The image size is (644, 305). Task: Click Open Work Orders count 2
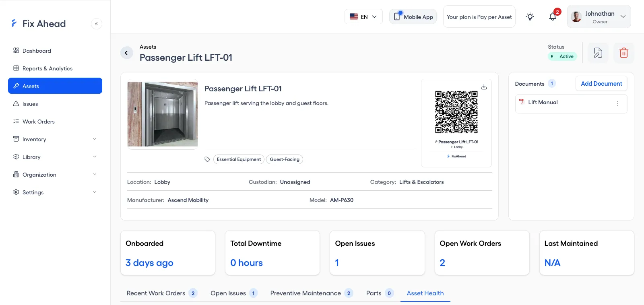442,263
